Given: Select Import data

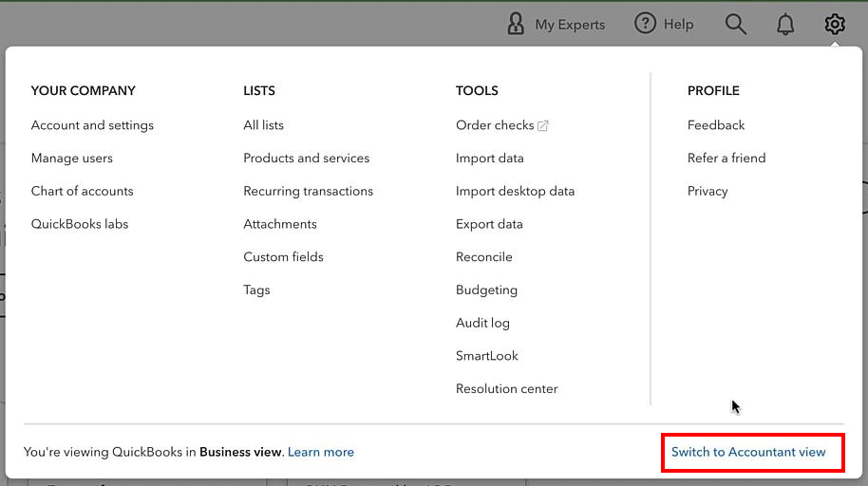Looking at the screenshot, I should 489,159.
